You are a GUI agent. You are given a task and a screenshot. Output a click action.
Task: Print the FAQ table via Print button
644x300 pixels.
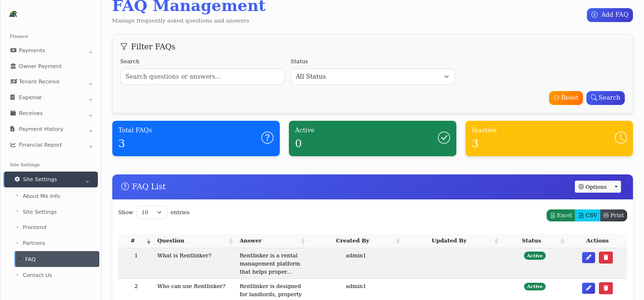(x=614, y=215)
